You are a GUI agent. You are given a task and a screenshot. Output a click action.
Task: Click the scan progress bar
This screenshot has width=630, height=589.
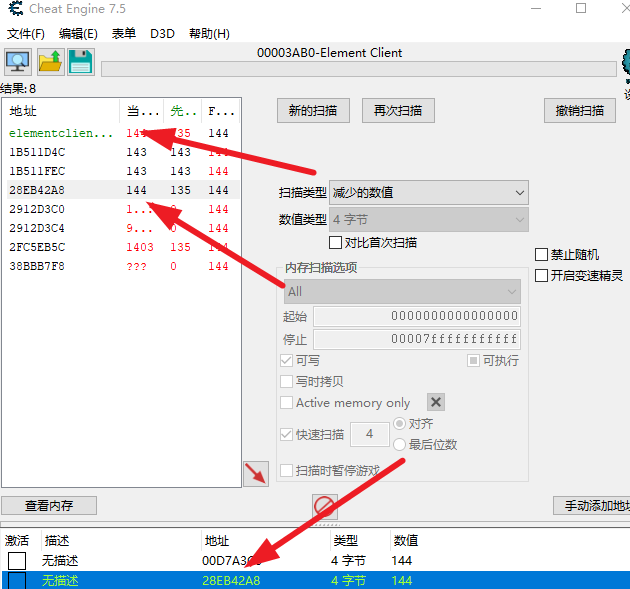359,69
